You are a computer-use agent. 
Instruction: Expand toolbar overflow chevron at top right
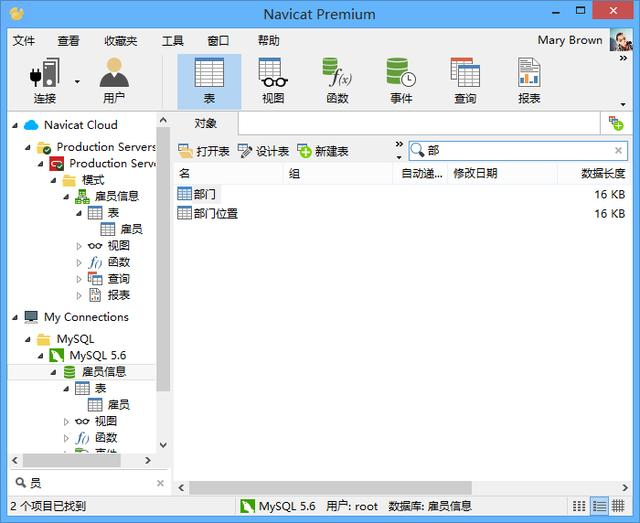[623, 58]
